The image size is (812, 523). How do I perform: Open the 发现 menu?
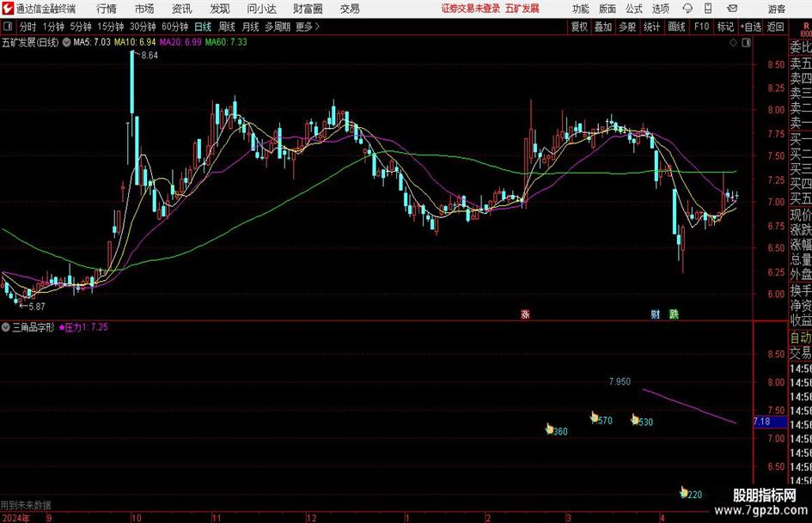pos(220,9)
